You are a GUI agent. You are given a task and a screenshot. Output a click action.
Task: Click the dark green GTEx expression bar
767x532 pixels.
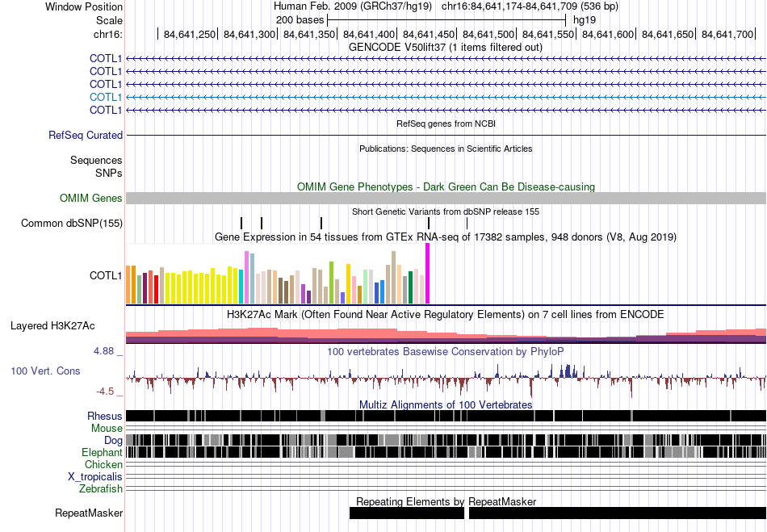410,287
